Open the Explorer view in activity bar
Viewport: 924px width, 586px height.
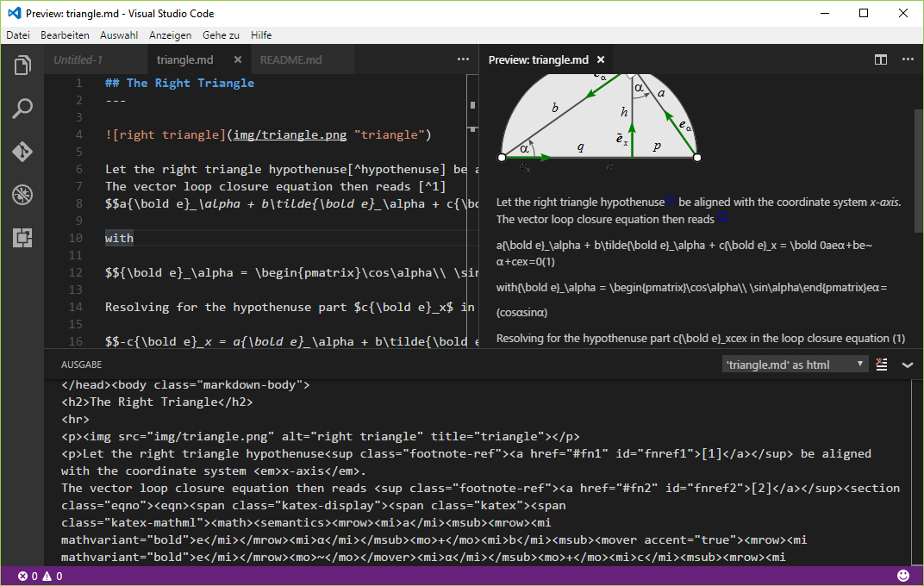click(22, 65)
